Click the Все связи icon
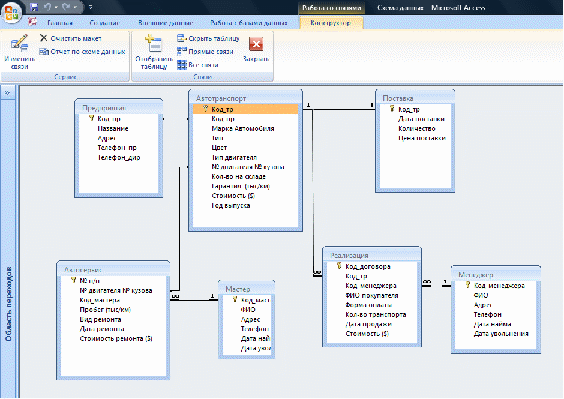The width and height of the screenshot is (564, 399). click(182, 65)
